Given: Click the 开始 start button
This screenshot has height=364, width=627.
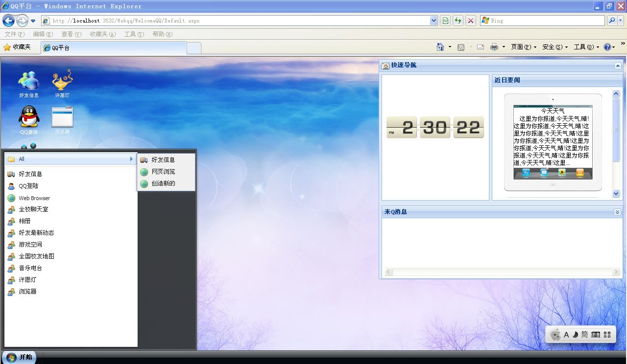Looking at the screenshot, I should 19,357.
